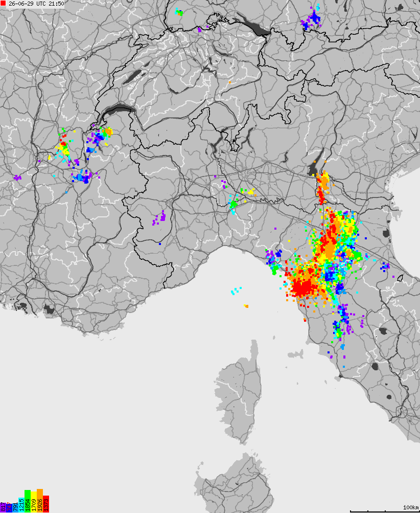Select the orange legend bar labeled 1926
The image size is (420, 513).
pyautogui.click(x=40, y=501)
